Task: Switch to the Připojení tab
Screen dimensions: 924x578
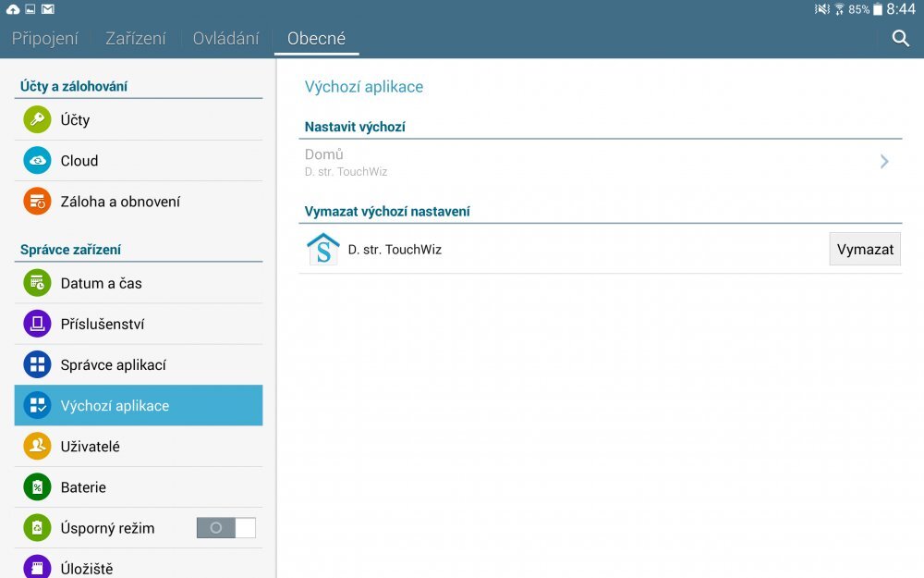Action: tap(45, 39)
